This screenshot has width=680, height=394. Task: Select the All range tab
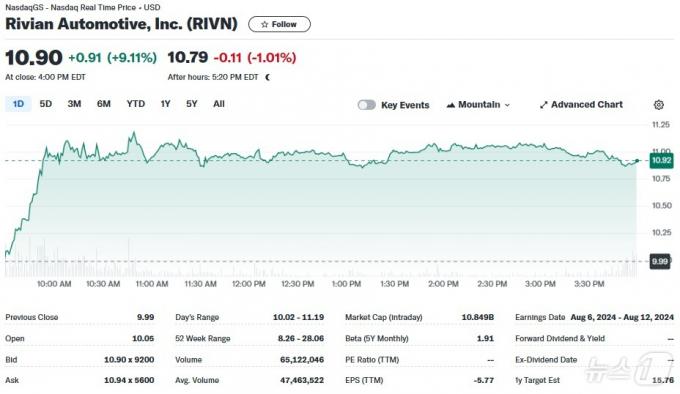(x=219, y=104)
